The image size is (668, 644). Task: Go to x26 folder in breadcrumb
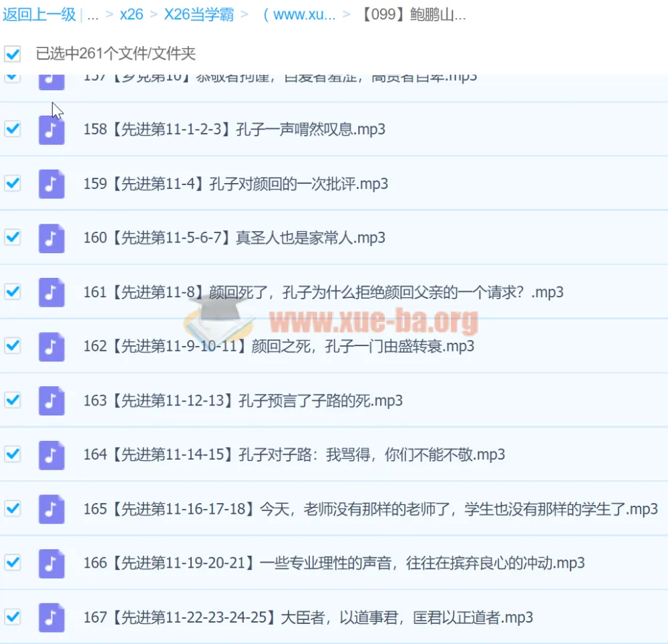(132, 15)
